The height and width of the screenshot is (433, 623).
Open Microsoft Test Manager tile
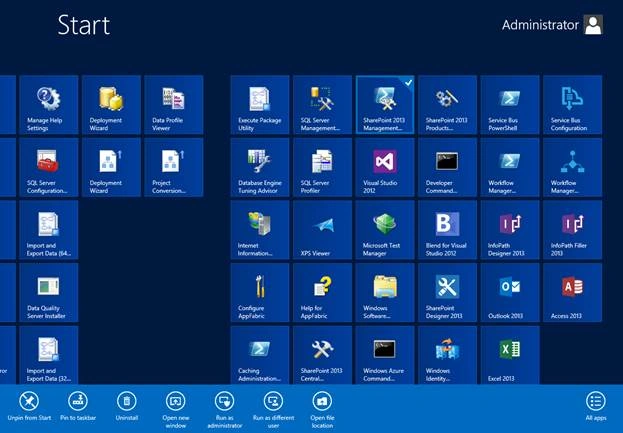[385, 230]
